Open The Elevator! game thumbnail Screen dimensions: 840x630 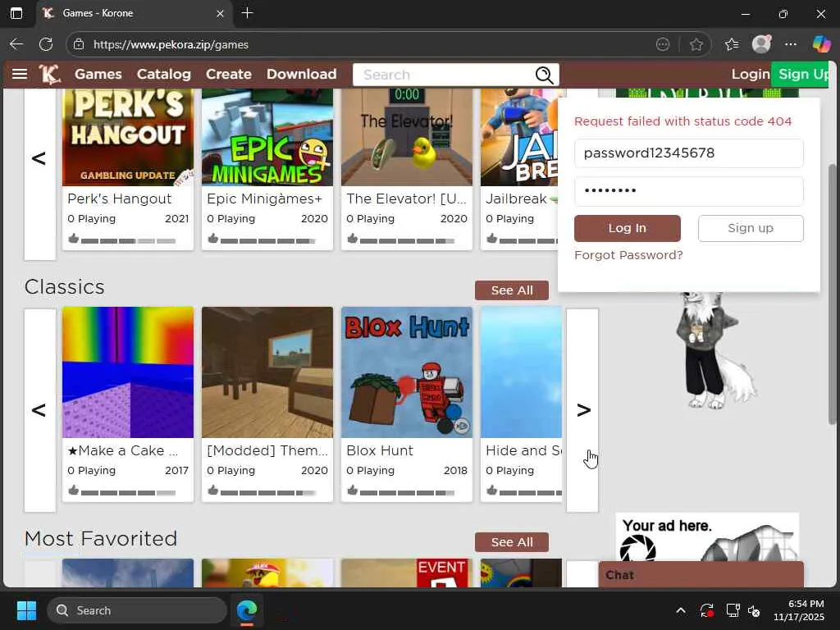pos(407,137)
